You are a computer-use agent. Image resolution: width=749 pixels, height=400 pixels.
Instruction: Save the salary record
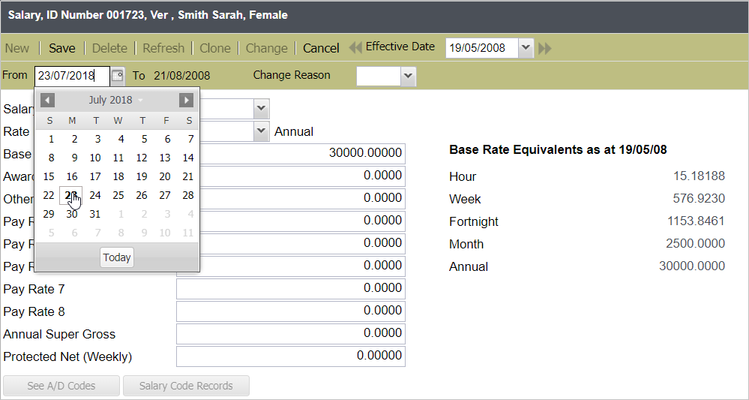click(x=62, y=48)
